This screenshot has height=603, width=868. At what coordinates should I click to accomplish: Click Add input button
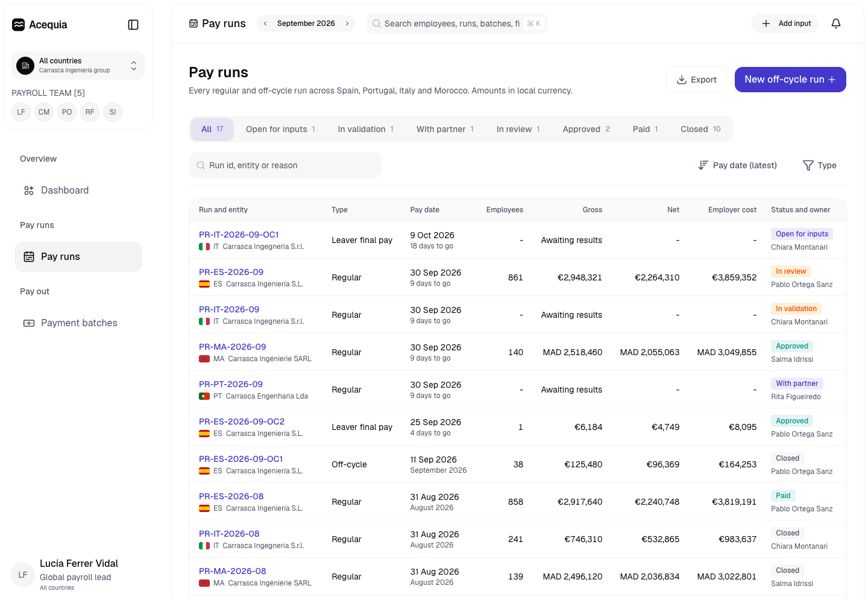click(786, 24)
